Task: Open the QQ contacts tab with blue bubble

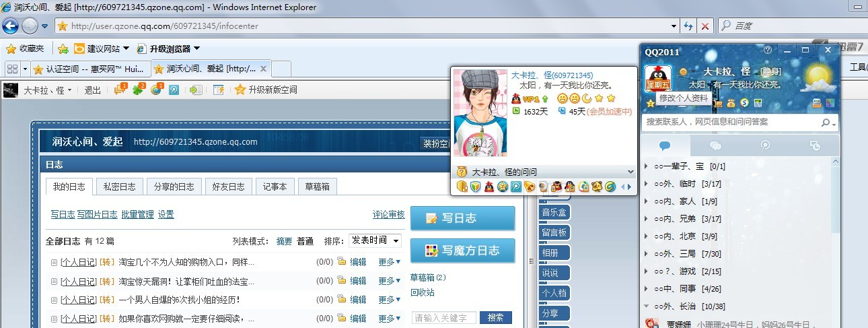Action: [665, 145]
